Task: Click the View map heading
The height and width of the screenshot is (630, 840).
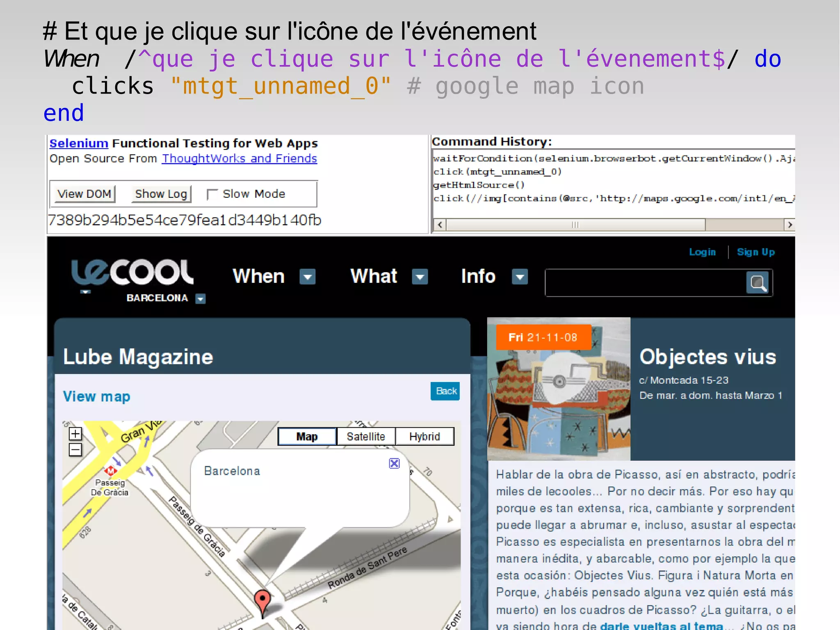Action: (96, 396)
